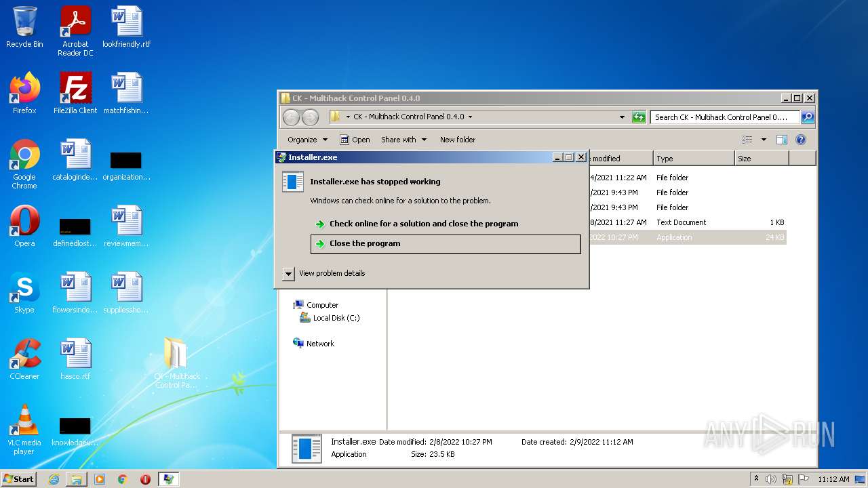Open the Opera taskbar icon
The image size is (868, 488).
146,479
